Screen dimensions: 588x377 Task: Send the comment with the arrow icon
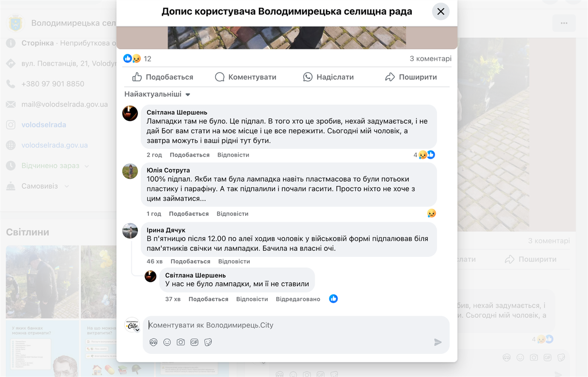tap(438, 342)
